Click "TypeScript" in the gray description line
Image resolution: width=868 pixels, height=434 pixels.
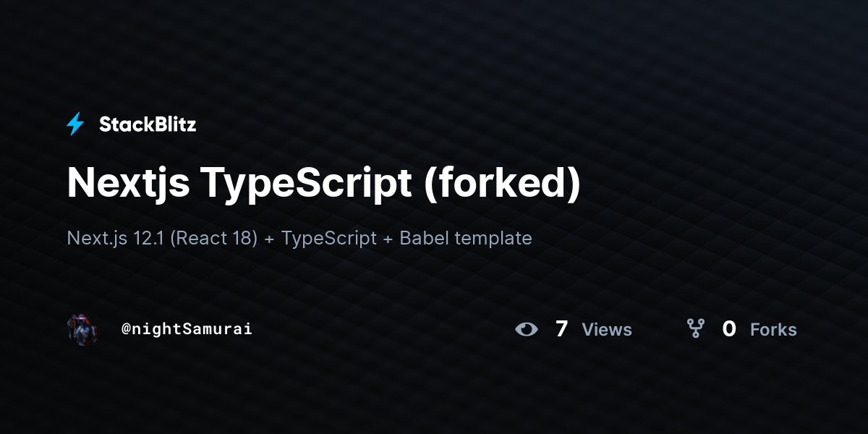click(x=329, y=238)
